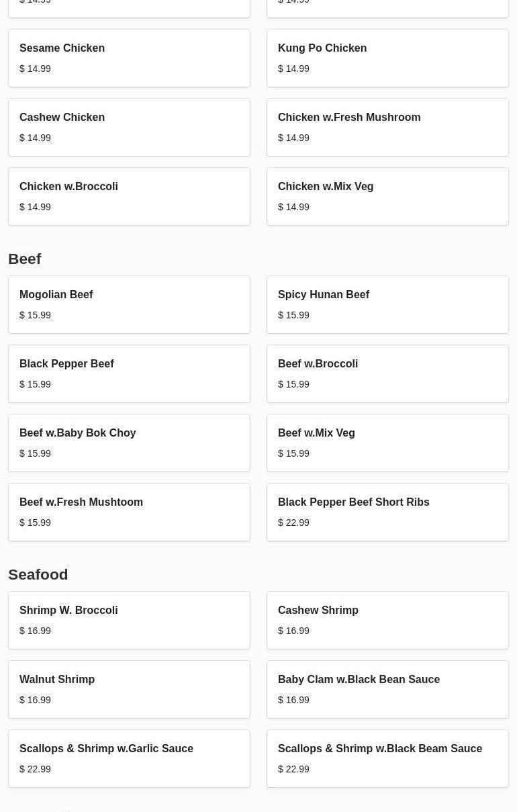
Task: Click the Cashew Shrimp card
Action: click(x=387, y=620)
